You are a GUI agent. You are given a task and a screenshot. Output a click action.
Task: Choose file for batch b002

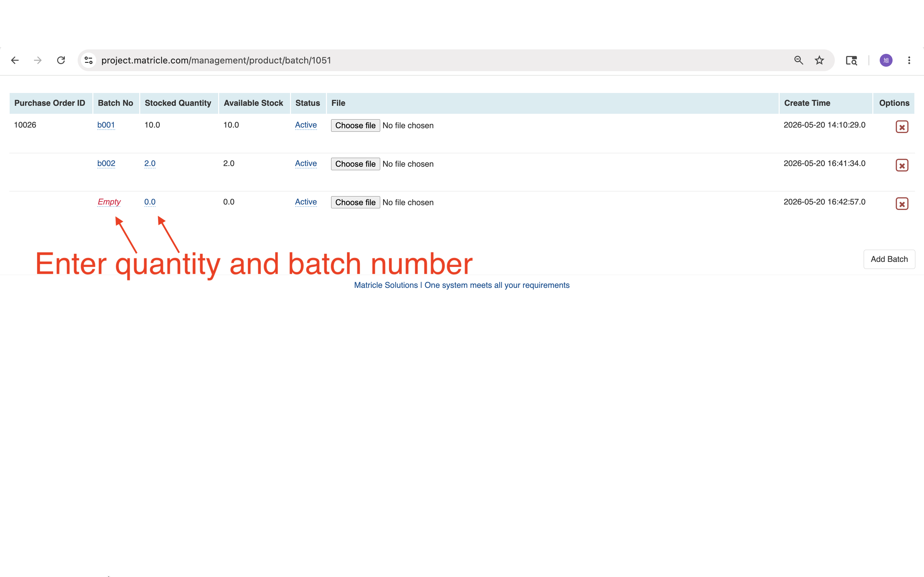[355, 164]
